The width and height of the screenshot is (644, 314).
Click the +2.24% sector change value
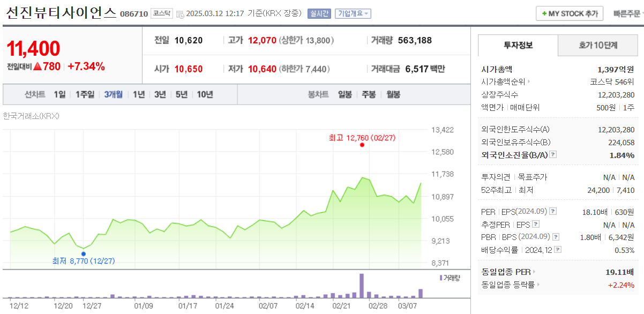[x=621, y=285]
